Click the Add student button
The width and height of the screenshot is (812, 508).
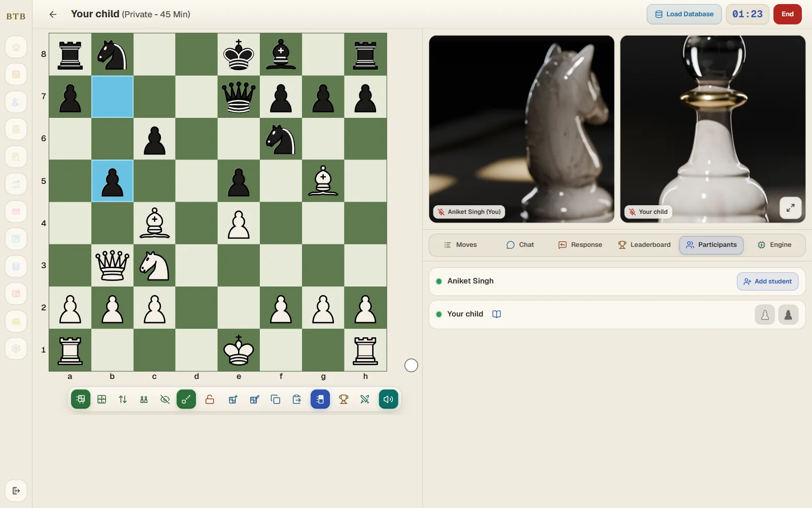click(x=768, y=281)
